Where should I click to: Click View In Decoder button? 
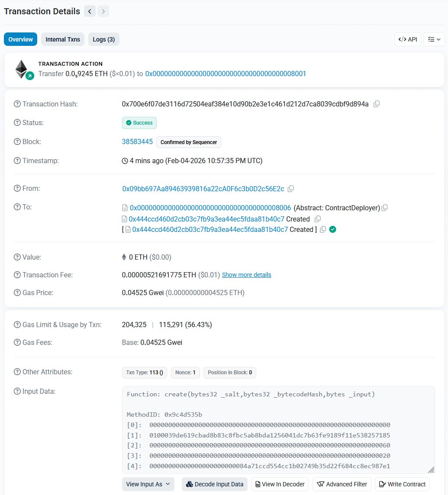280,484
